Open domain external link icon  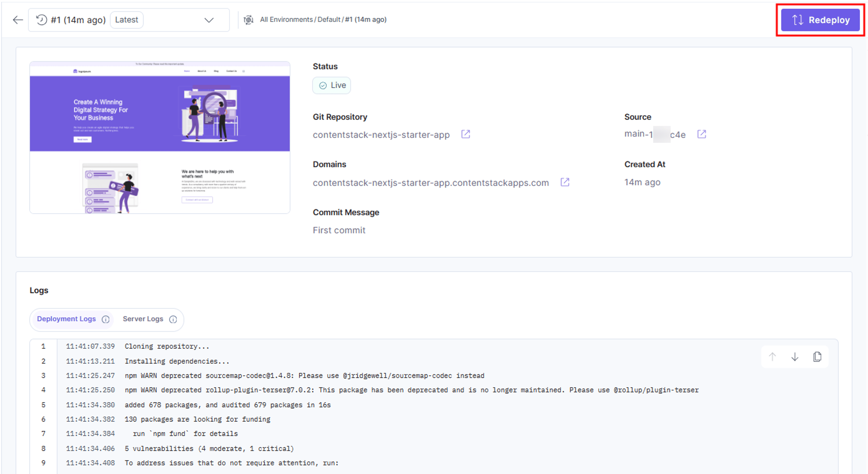coord(565,182)
